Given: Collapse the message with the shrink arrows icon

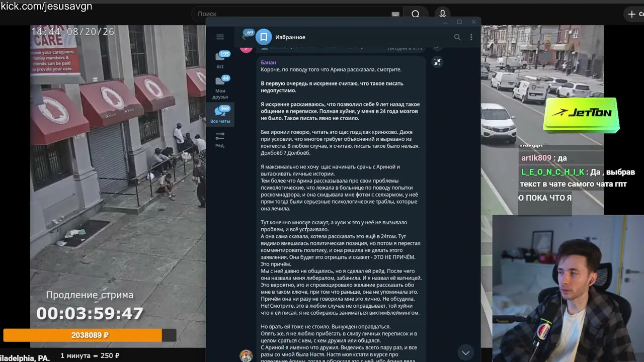Looking at the screenshot, I should [x=438, y=62].
